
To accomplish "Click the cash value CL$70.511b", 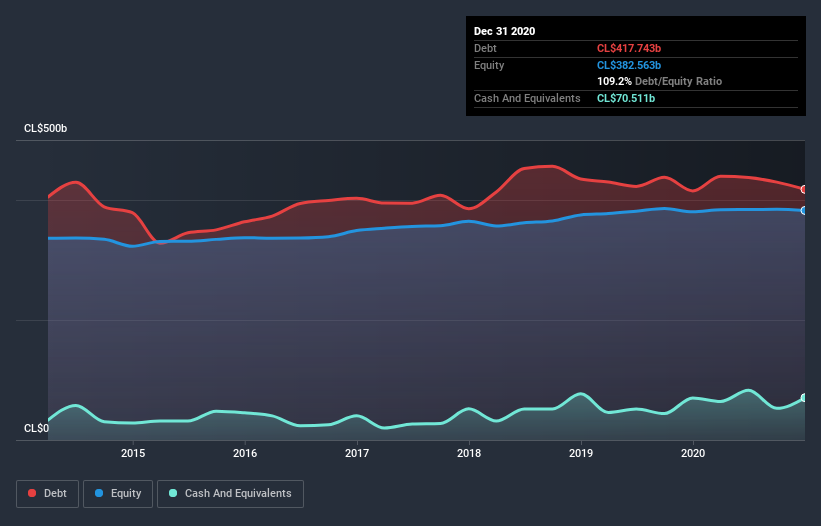I will 626,98.
